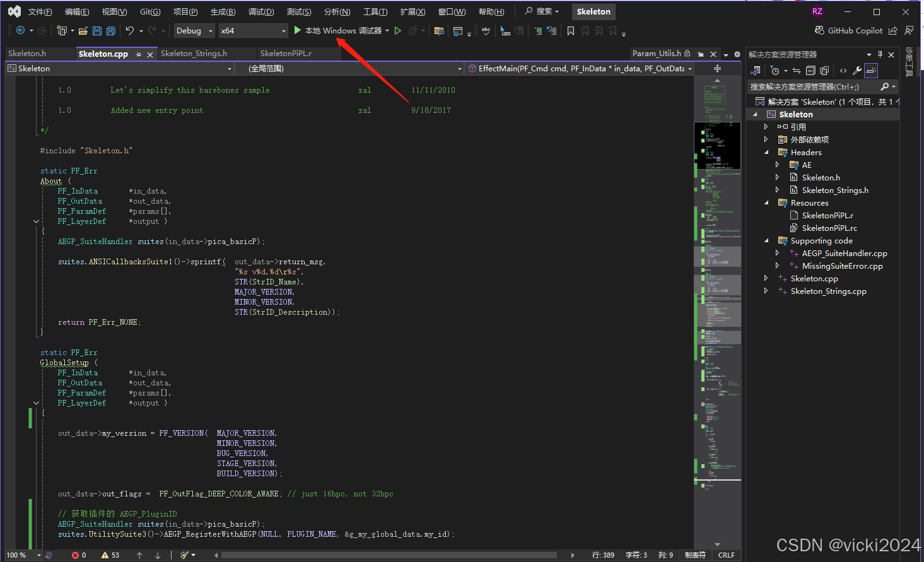
Task: Collapse the Resources folder node
Action: point(766,202)
